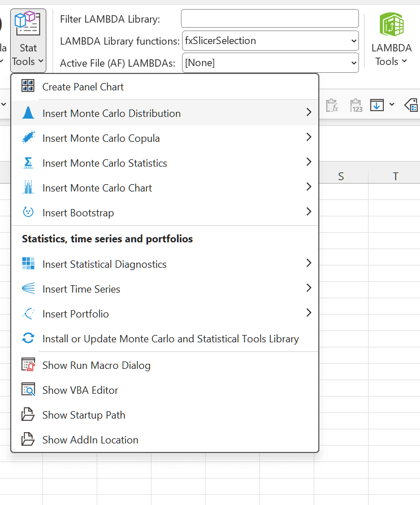
Task: Select Insert Monte Carlo Distribution entry
Action: (x=164, y=113)
